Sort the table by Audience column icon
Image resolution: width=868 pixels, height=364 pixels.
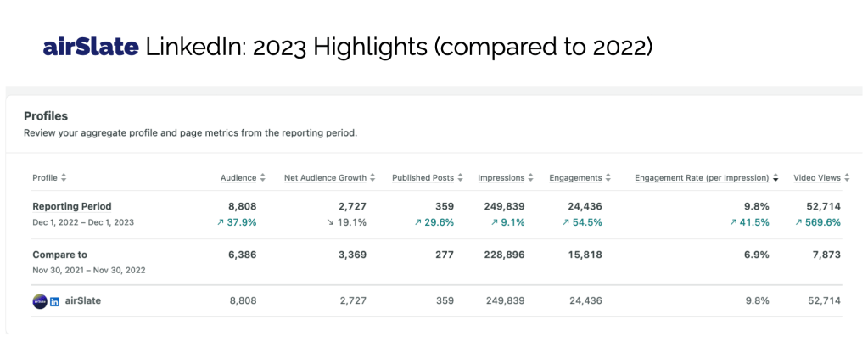coord(262,178)
